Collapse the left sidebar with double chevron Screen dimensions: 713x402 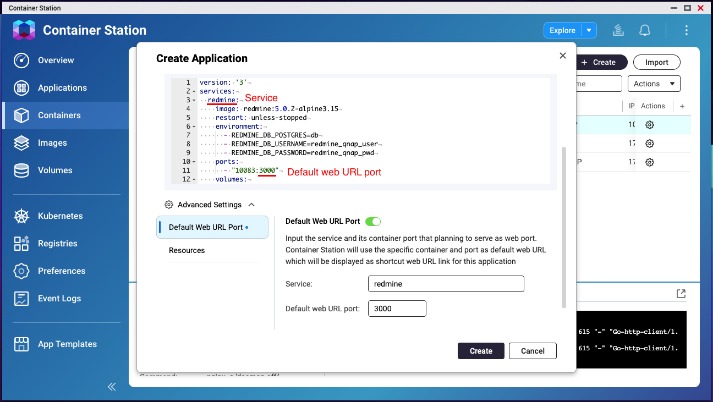point(111,386)
